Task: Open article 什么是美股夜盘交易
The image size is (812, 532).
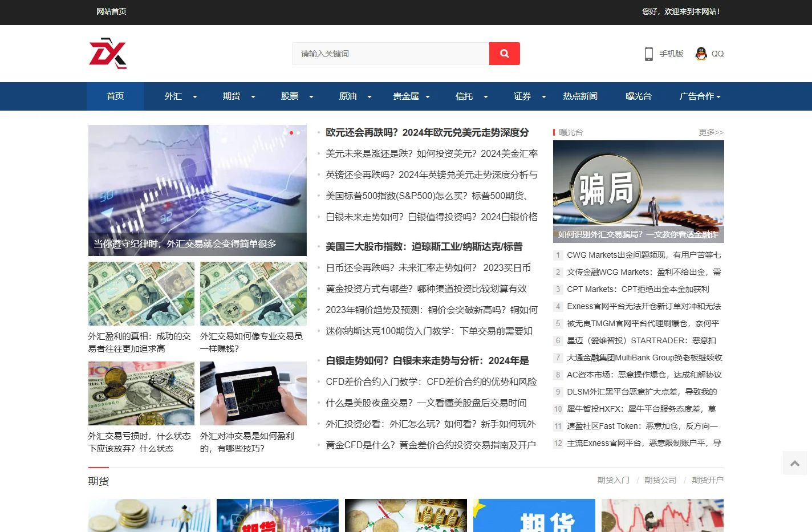Action: (426, 403)
